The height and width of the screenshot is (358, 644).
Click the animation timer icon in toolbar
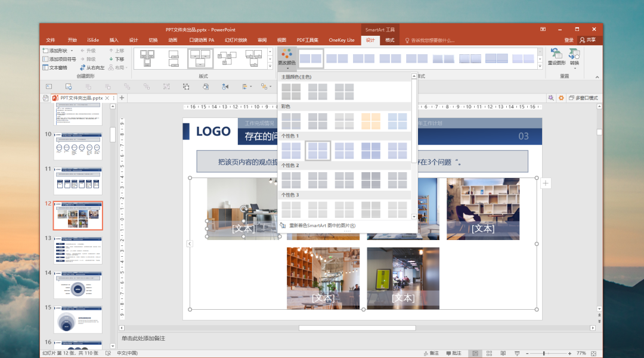[225, 86]
